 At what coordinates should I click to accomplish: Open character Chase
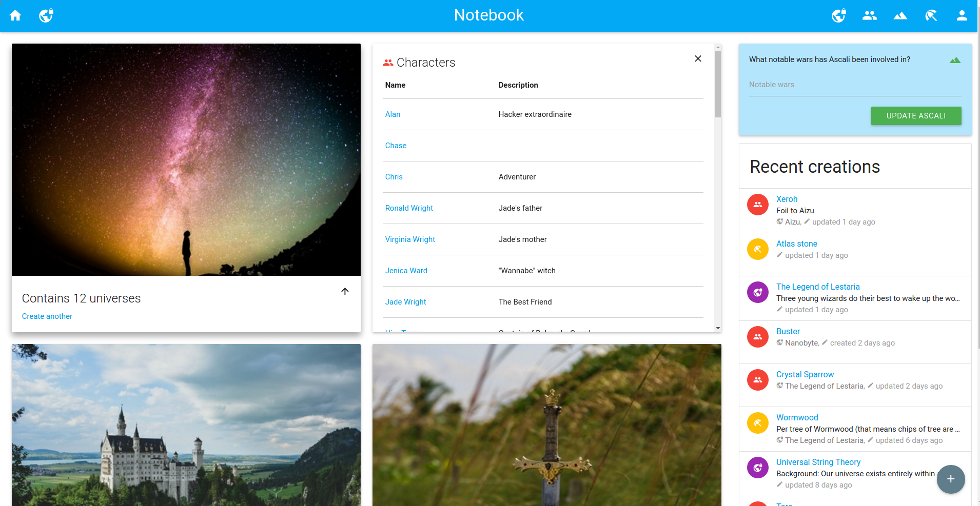pyautogui.click(x=396, y=146)
